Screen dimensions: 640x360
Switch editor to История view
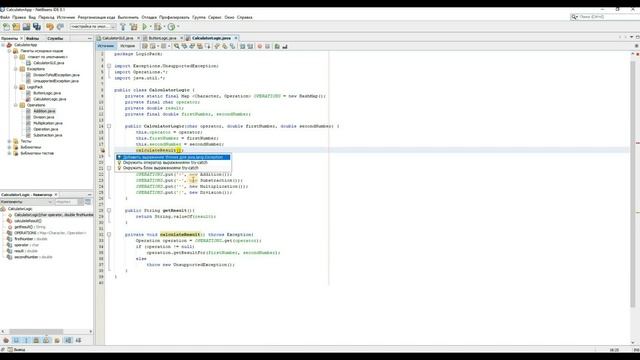coord(127,46)
